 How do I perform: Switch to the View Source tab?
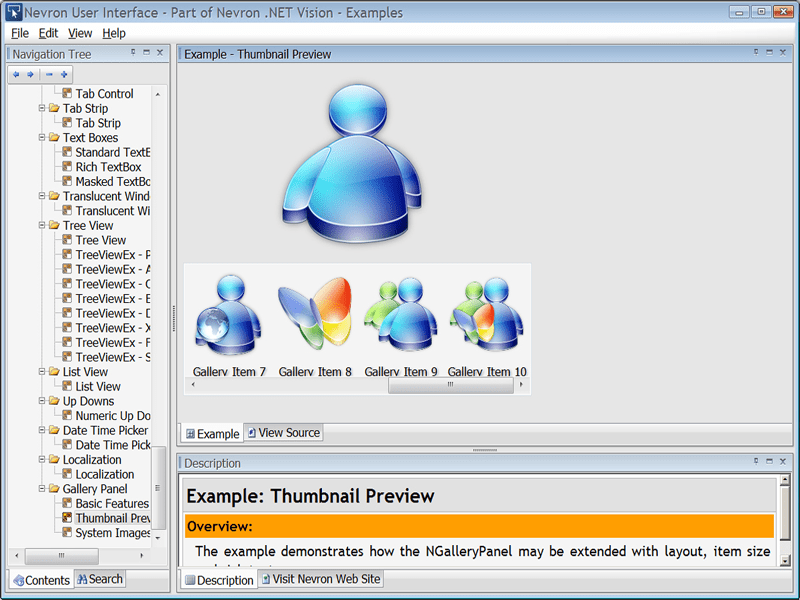click(287, 433)
